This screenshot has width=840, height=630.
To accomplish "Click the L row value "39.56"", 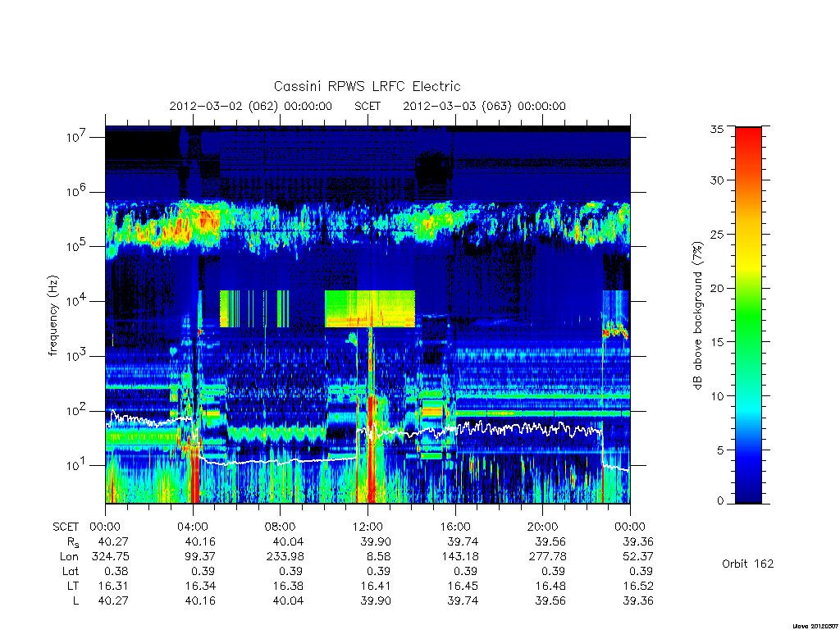I will tap(550, 600).
